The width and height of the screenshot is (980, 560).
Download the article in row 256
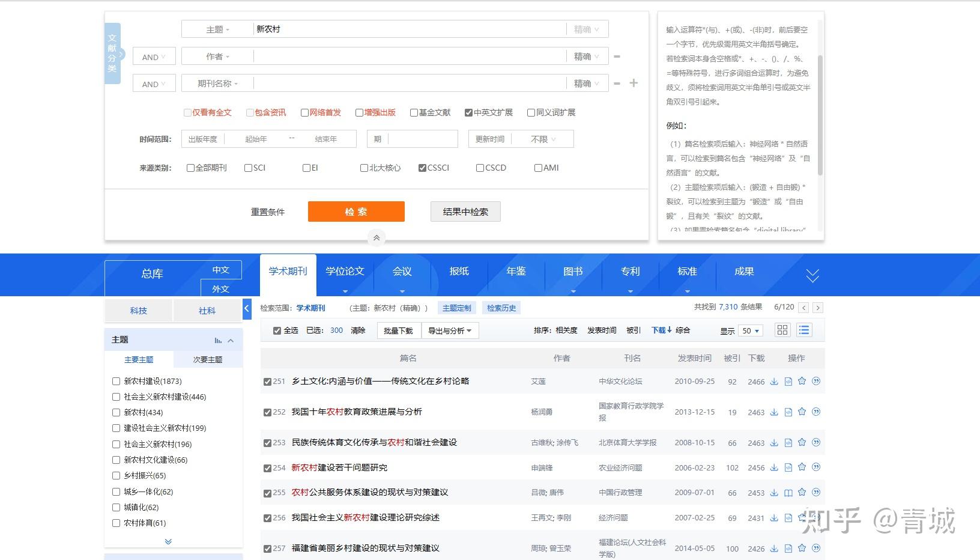click(774, 518)
